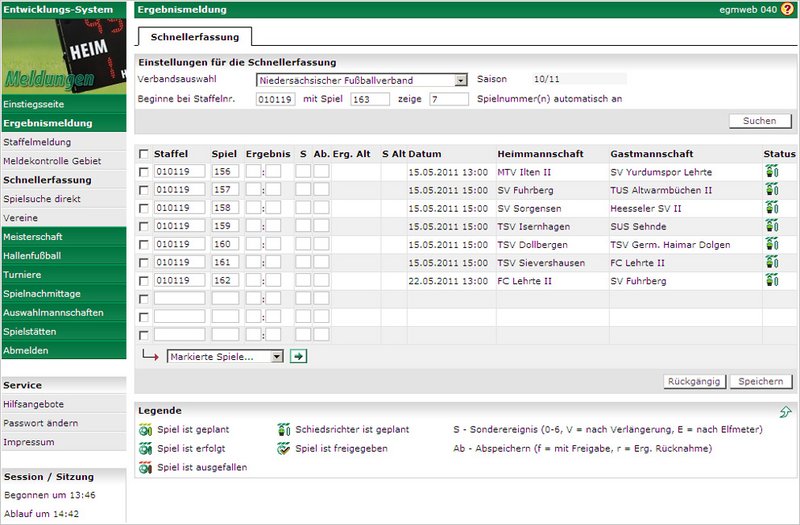
Task: Click the Speichern button
Action: tap(761, 382)
